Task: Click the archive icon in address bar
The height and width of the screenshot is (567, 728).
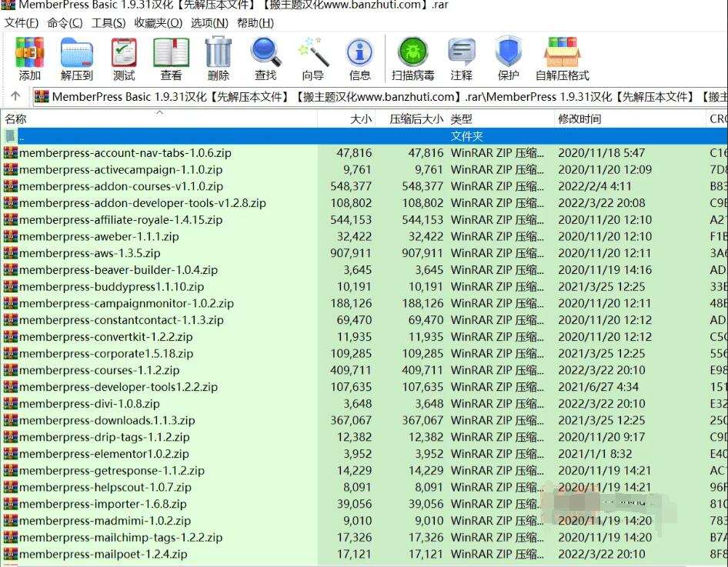Action: 42,96
